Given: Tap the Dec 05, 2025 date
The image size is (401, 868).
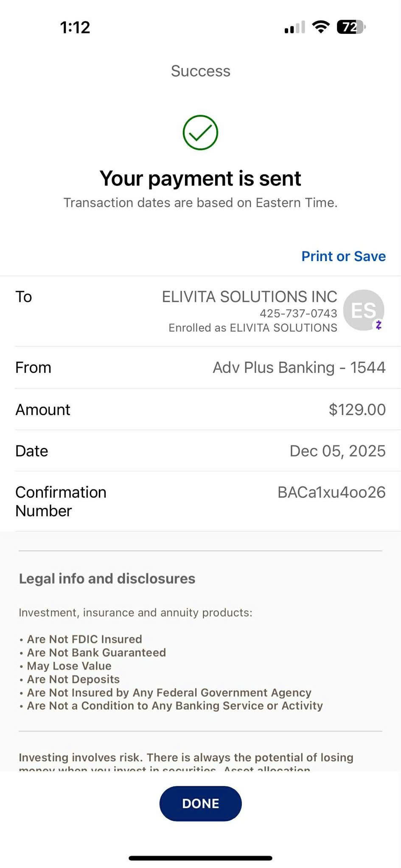Looking at the screenshot, I should (337, 451).
